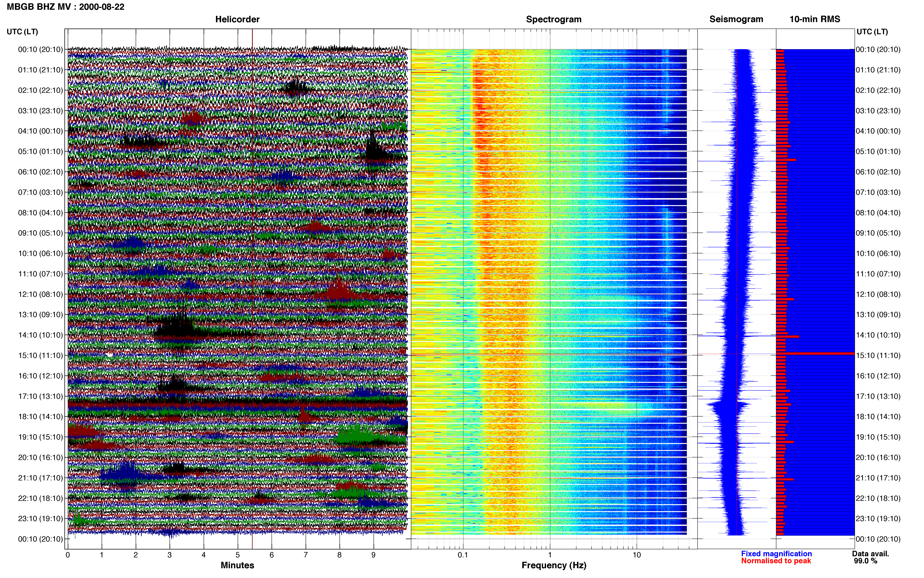Select left time label '02:10 (22:10)'
924x578 pixels.
coord(41,90)
